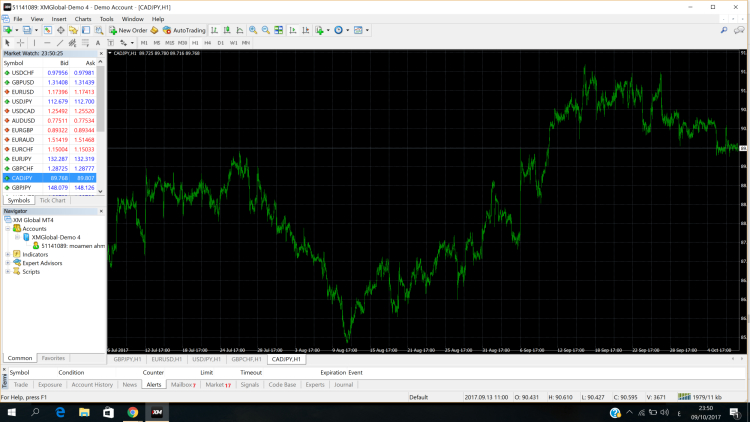750x422 pixels.
Task: Click the Zoom Out magnifier icon
Action: (x=265, y=30)
